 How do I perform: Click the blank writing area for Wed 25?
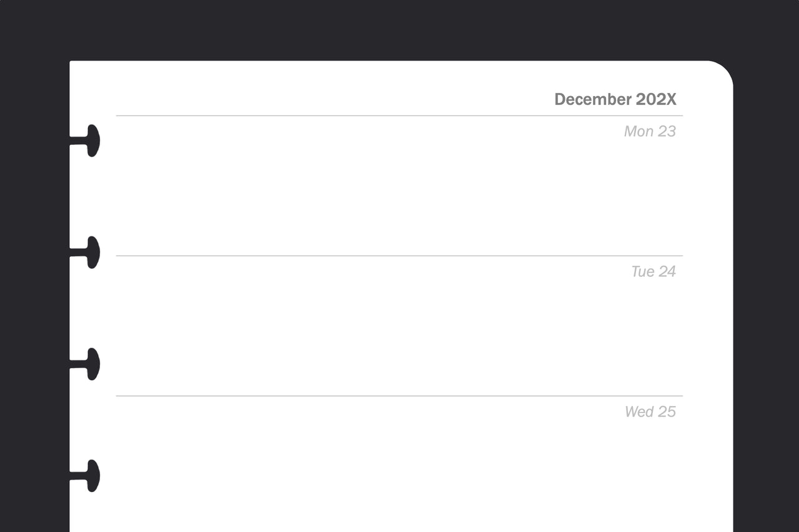pyautogui.click(x=375, y=468)
